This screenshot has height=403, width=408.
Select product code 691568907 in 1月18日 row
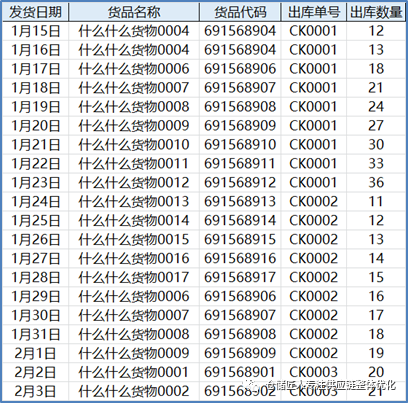240,88
